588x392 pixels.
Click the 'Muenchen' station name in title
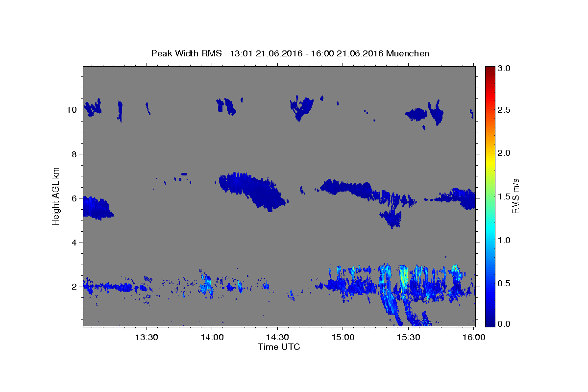(x=408, y=53)
